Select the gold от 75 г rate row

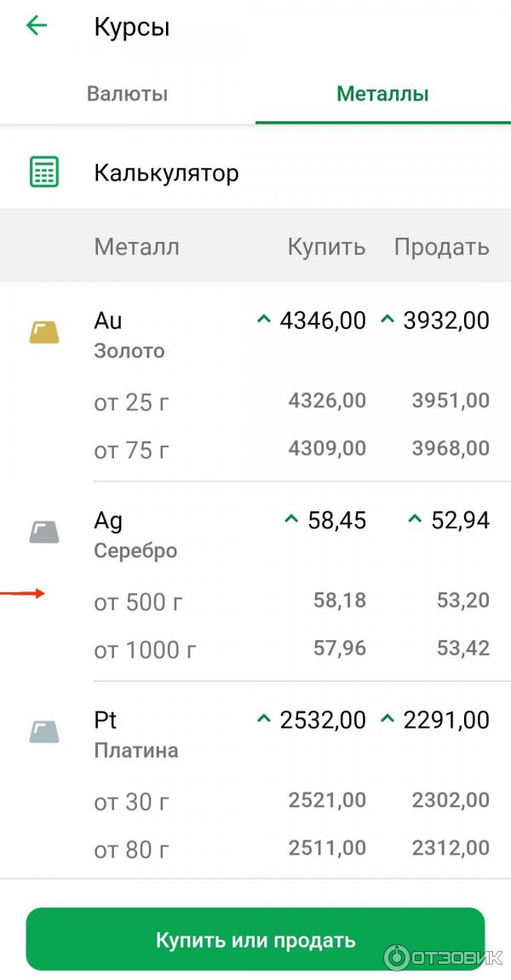click(x=292, y=449)
